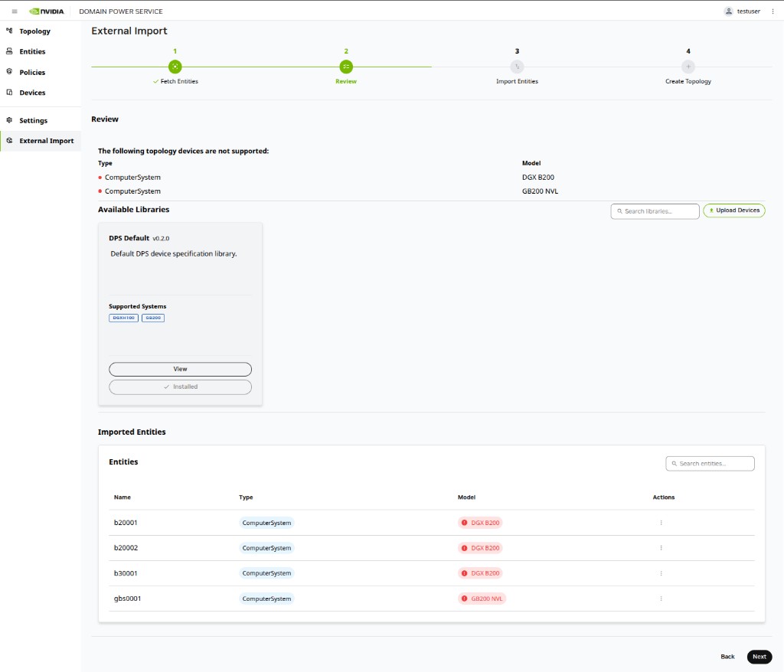Image resolution: width=784 pixels, height=672 pixels.
Task: Click error icon on b20001 model
Action: pos(464,523)
